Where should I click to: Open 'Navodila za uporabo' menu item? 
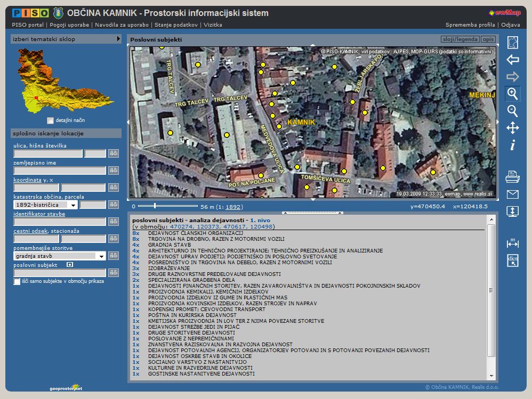(122, 25)
